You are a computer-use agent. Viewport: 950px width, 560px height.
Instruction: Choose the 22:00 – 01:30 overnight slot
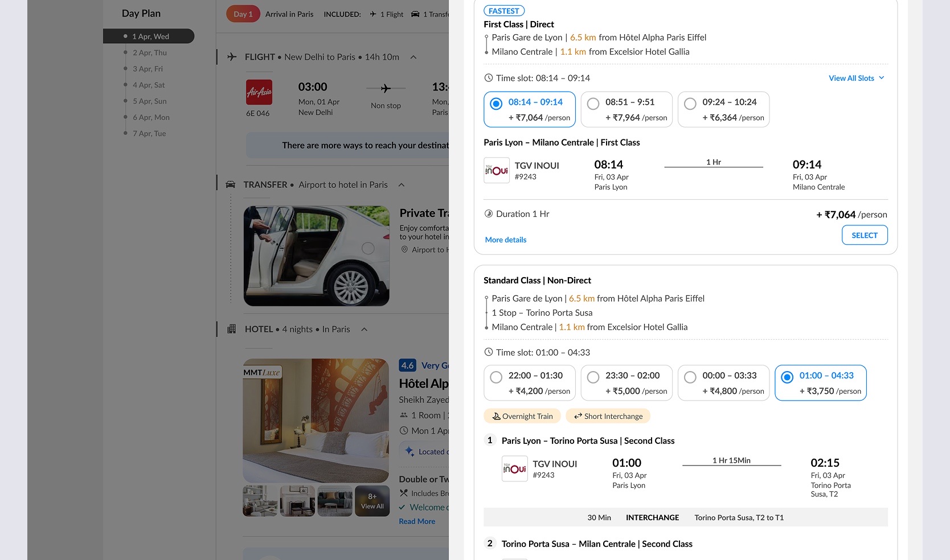(530, 383)
